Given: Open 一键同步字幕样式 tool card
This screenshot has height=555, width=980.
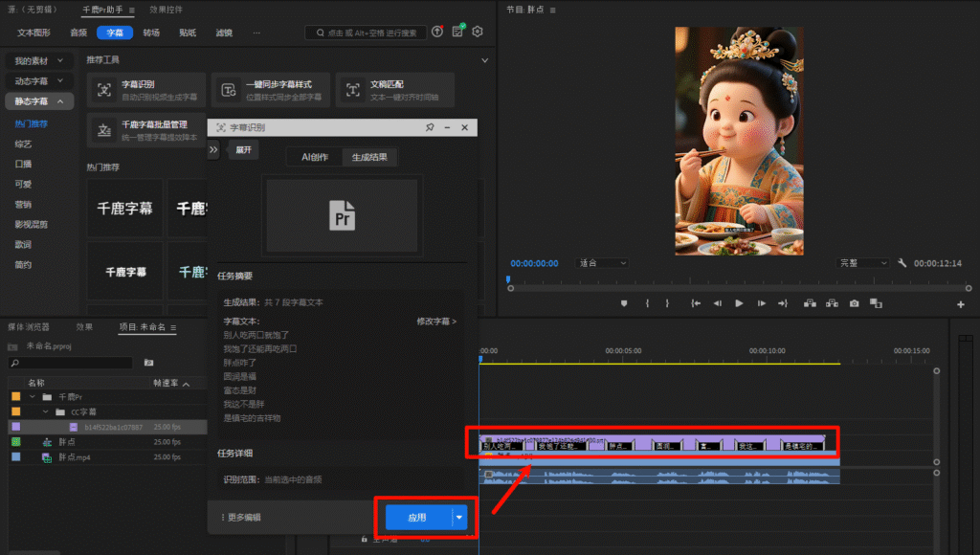Looking at the screenshot, I should point(271,90).
